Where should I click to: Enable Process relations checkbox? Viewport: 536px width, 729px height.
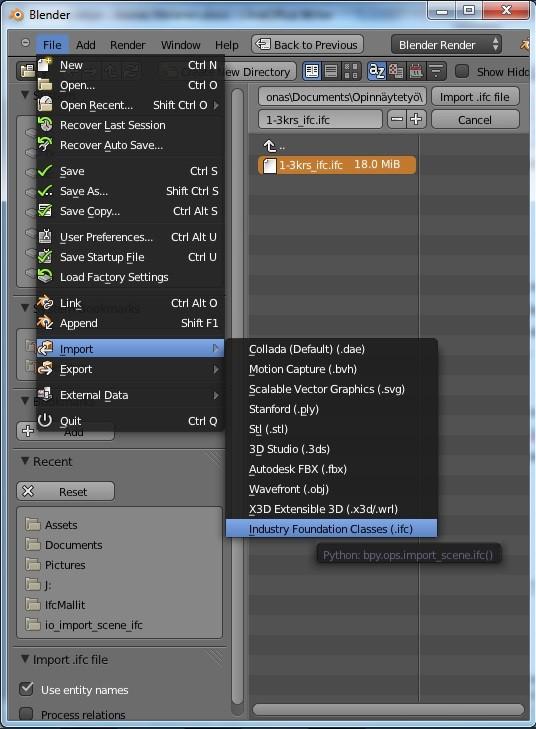[26, 714]
